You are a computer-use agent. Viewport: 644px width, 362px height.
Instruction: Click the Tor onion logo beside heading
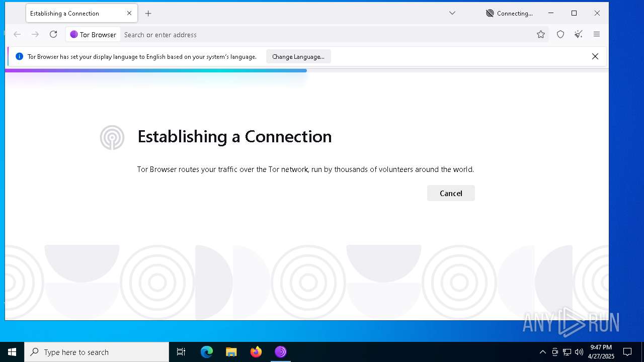pos(112,137)
